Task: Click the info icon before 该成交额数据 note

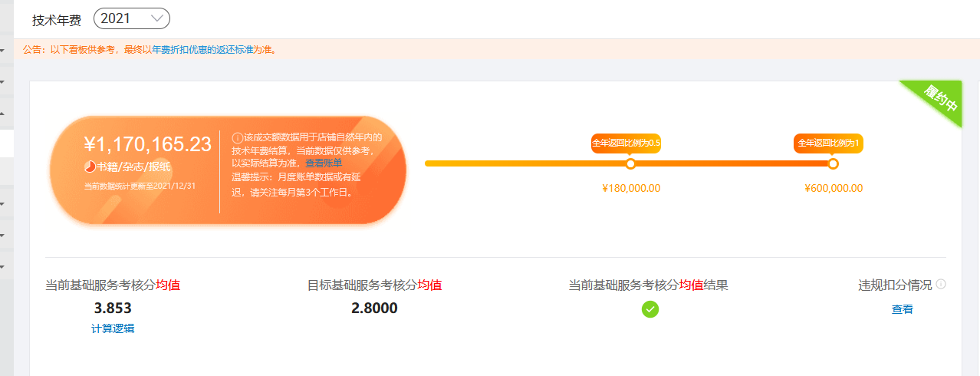Action: click(x=237, y=137)
